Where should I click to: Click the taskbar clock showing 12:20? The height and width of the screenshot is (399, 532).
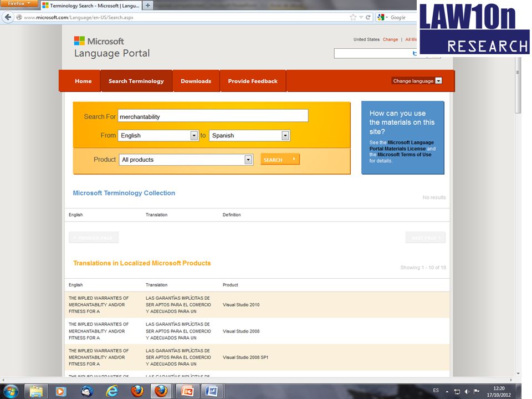point(499,392)
